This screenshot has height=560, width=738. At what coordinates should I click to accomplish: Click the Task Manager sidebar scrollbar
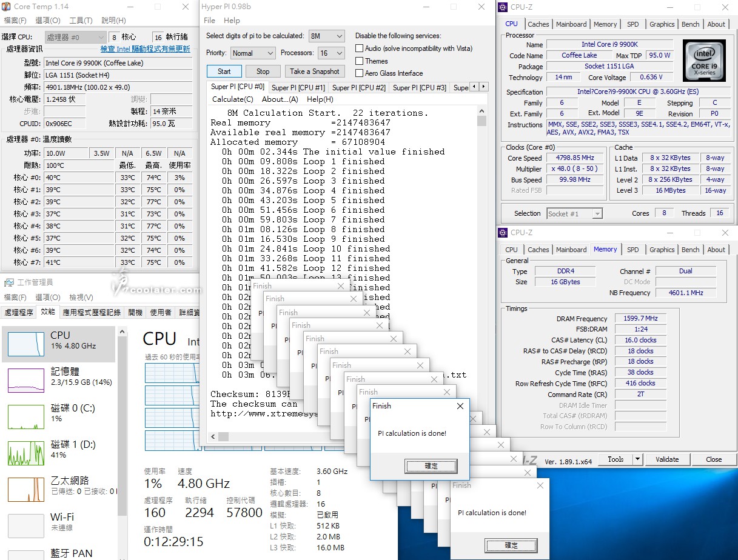[122, 442]
